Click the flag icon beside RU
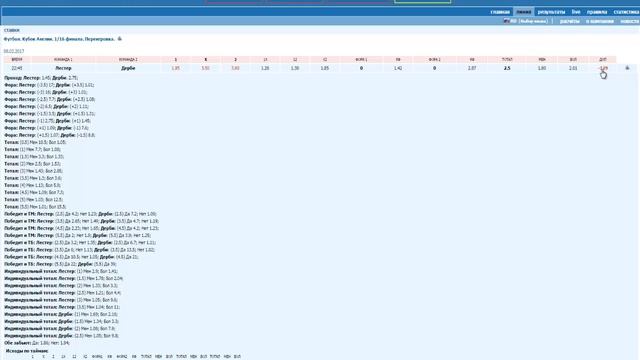Image resolution: width=640 pixels, height=360 pixels. pos(507,21)
